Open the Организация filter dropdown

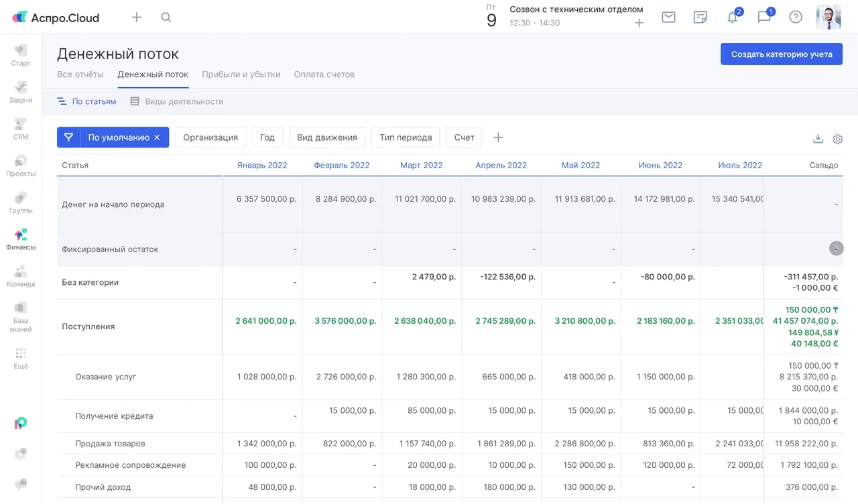pyautogui.click(x=210, y=137)
